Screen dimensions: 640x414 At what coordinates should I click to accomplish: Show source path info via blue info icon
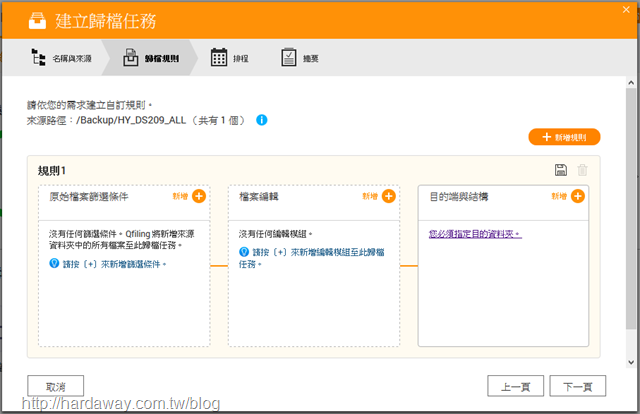262,120
